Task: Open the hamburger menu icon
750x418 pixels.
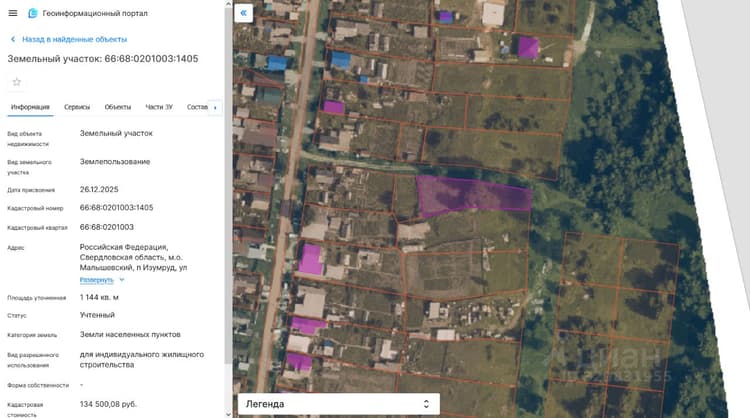Action: [13, 13]
